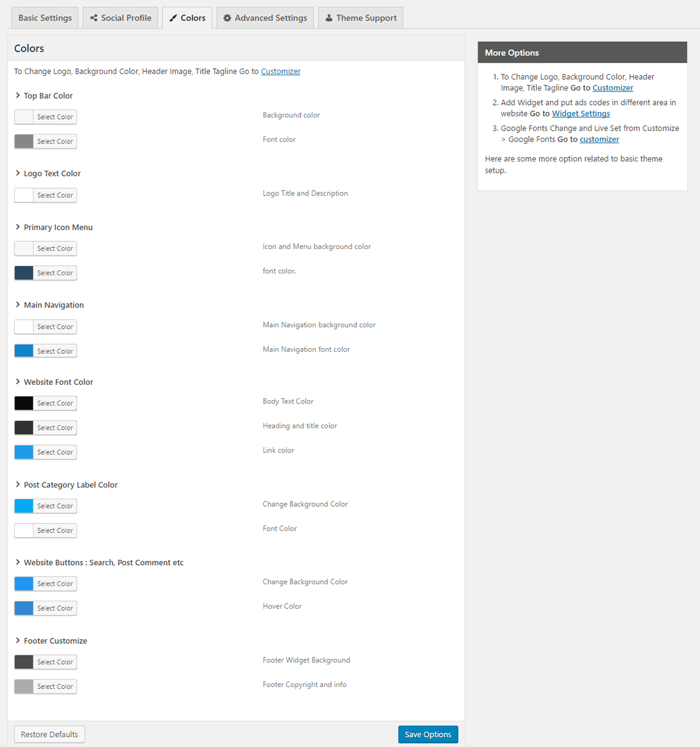
Task: Click the person icon on Theme Support tab
Action: [329, 17]
